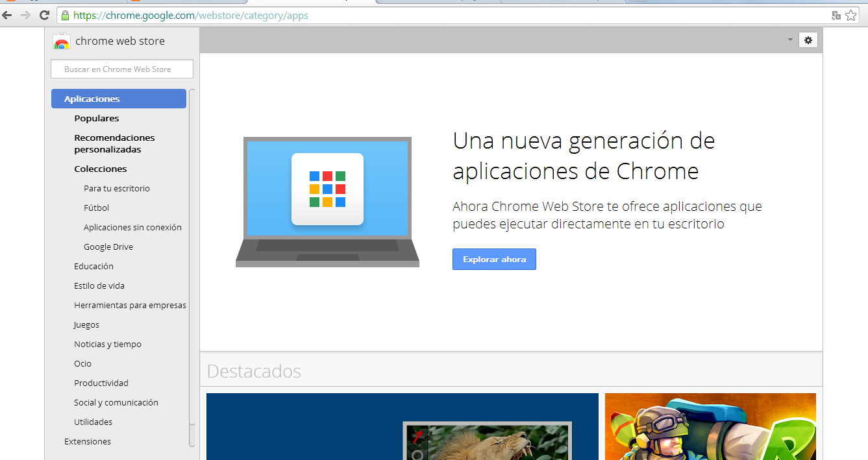Image resolution: width=868 pixels, height=460 pixels.
Task: Click the apps grid icon in laptop illustration
Action: click(327, 189)
